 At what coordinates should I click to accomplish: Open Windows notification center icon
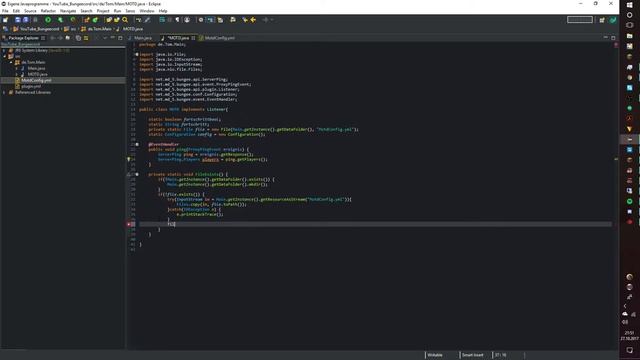click(629, 350)
